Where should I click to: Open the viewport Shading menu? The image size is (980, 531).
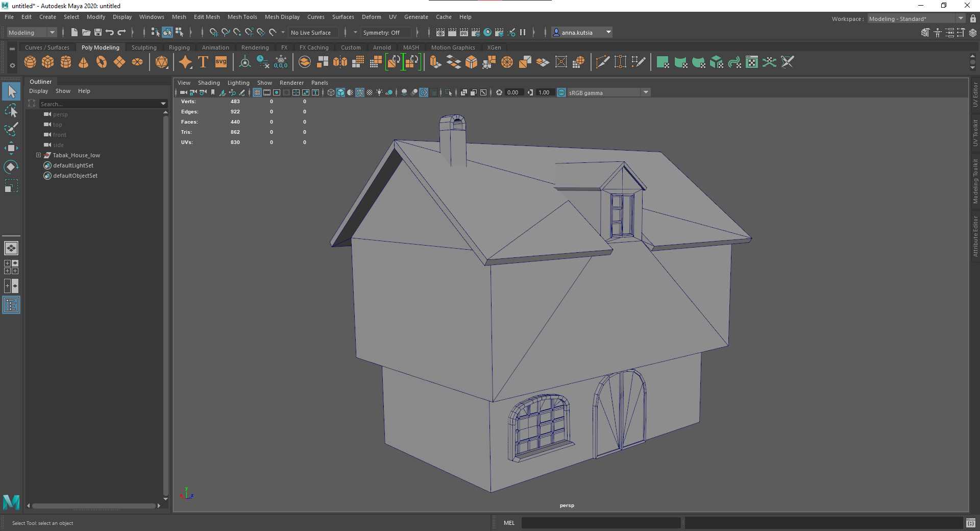(x=209, y=83)
